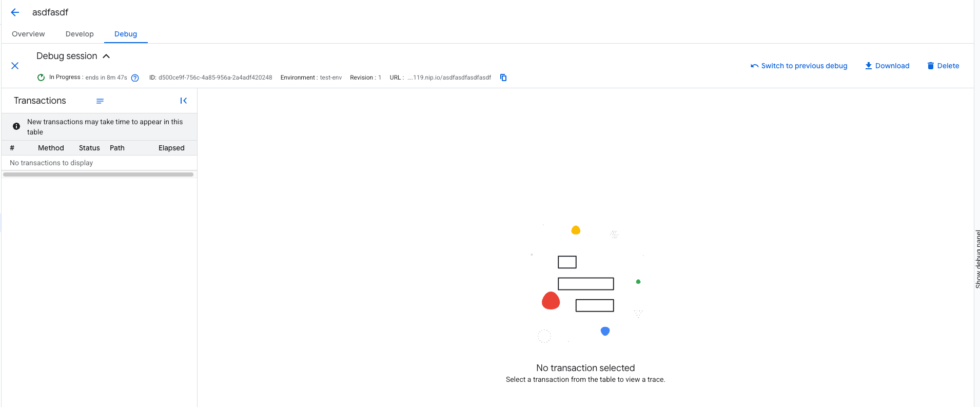This screenshot has width=980, height=407.
Task: Collapse the Transactions panel
Action: [183, 101]
